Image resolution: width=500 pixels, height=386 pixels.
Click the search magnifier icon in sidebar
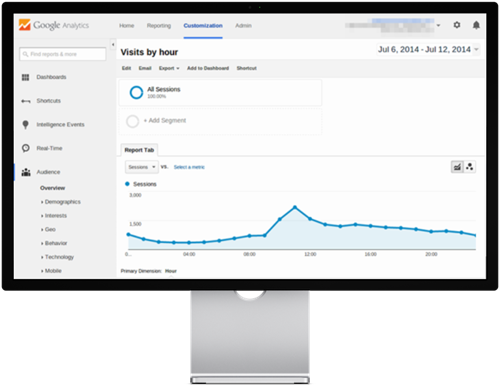point(25,54)
